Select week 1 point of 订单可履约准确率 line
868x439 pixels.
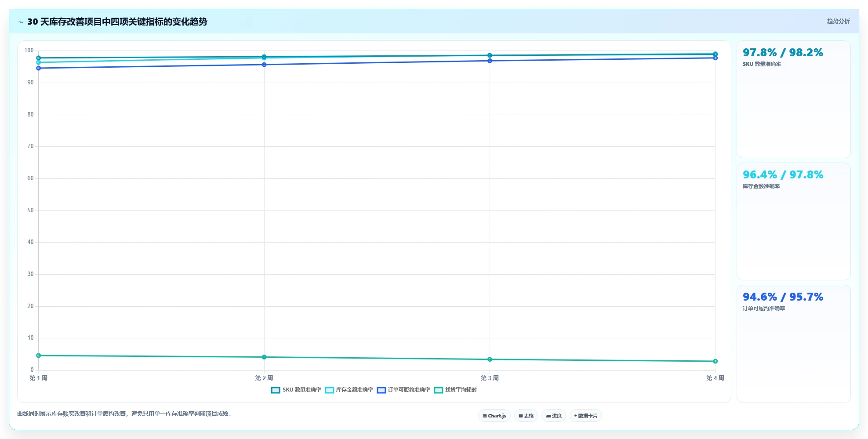pyautogui.click(x=39, y=68)
